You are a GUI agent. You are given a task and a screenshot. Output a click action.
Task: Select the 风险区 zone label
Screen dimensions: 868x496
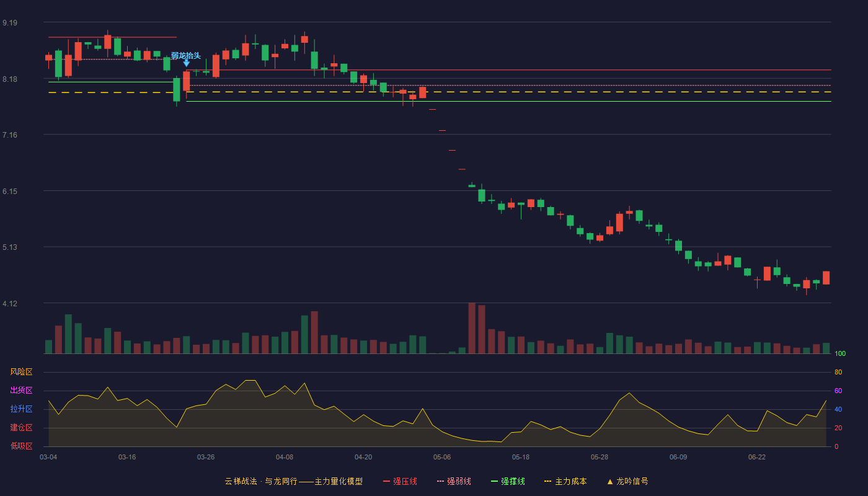click(x=21, y=372)
